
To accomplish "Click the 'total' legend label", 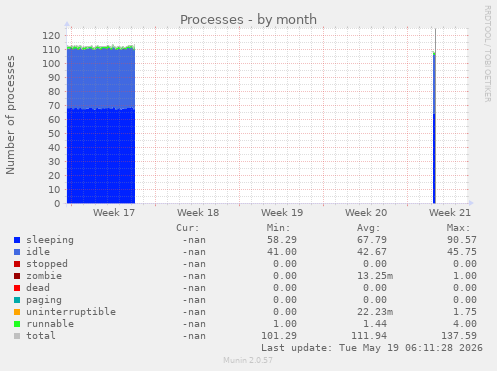I will [41, 336].
